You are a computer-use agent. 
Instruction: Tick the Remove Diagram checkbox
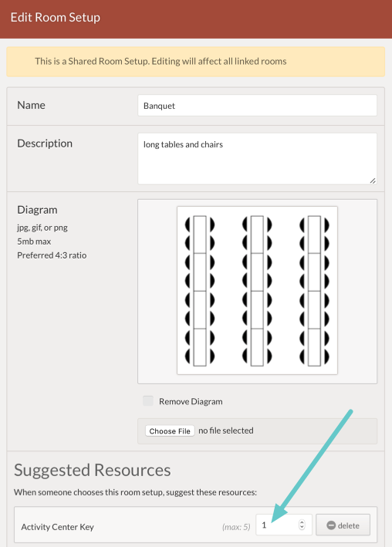coord(148,401)
